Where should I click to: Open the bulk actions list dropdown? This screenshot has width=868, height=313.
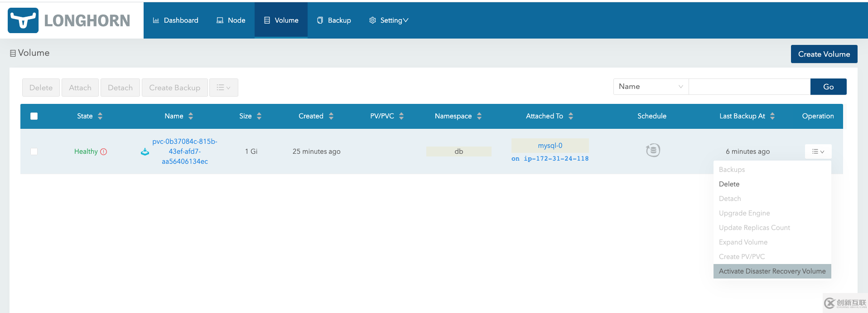click(x=224, y=88)
